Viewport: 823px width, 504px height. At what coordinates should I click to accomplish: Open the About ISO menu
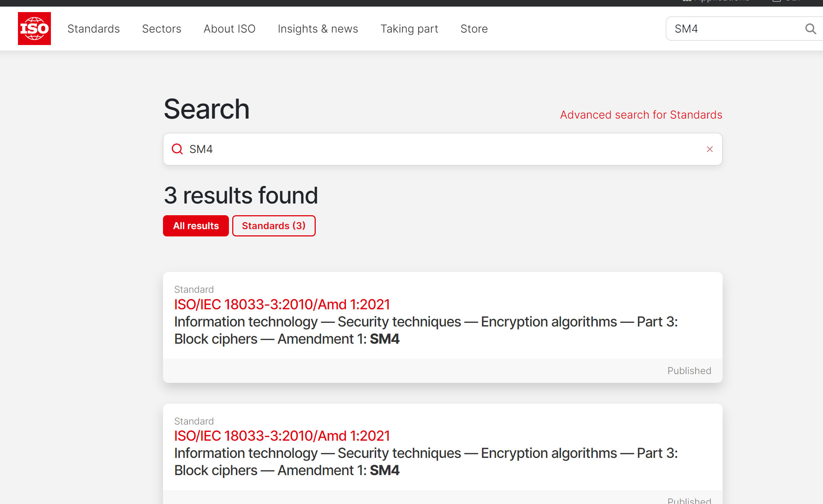point(229,29)
